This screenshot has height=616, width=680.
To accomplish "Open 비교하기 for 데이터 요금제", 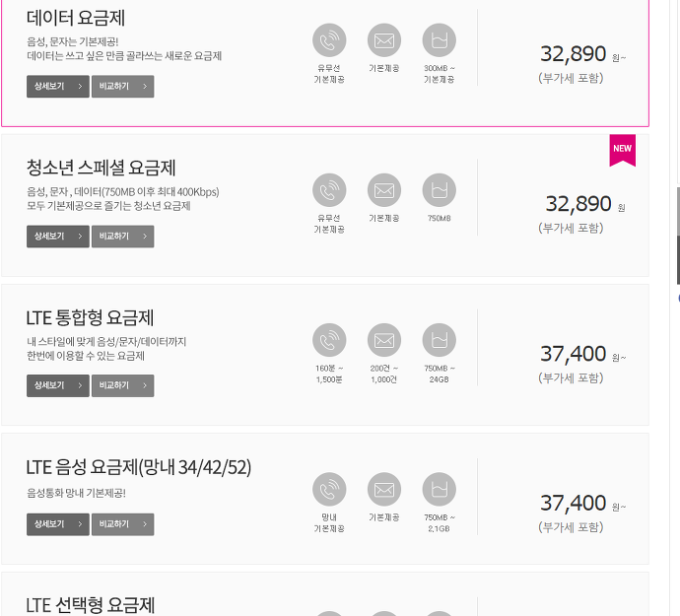I will coord(123,87).
